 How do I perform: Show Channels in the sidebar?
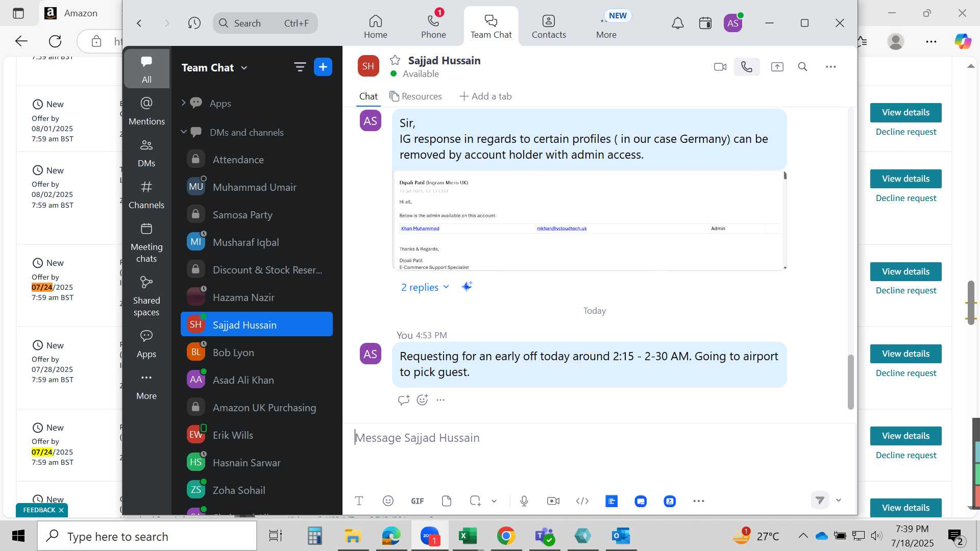pos(146,195)
